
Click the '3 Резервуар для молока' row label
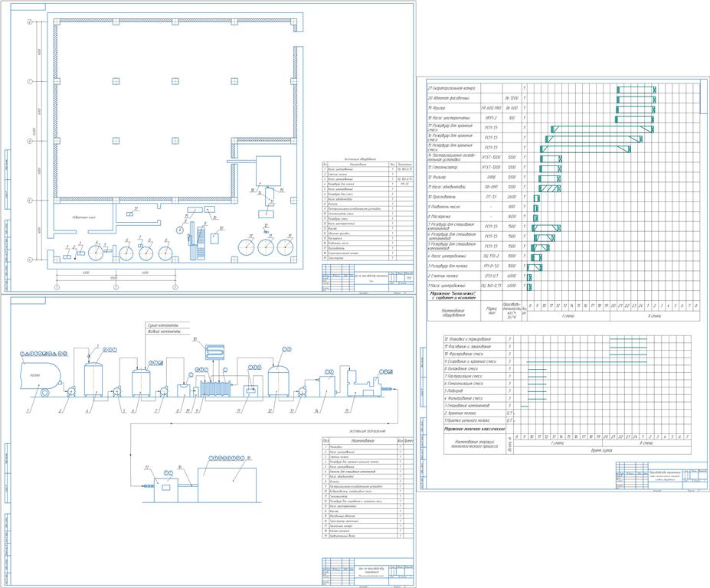pos(447,266)
